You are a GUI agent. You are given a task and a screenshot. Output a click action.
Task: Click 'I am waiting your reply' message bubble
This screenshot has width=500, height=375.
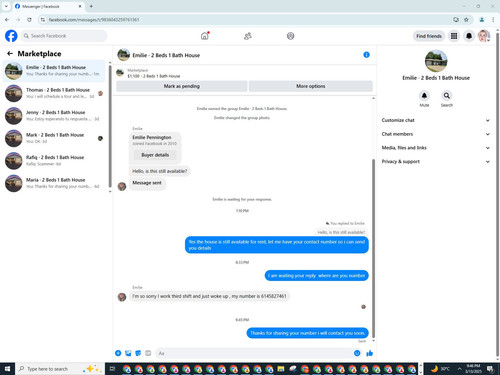317,275
